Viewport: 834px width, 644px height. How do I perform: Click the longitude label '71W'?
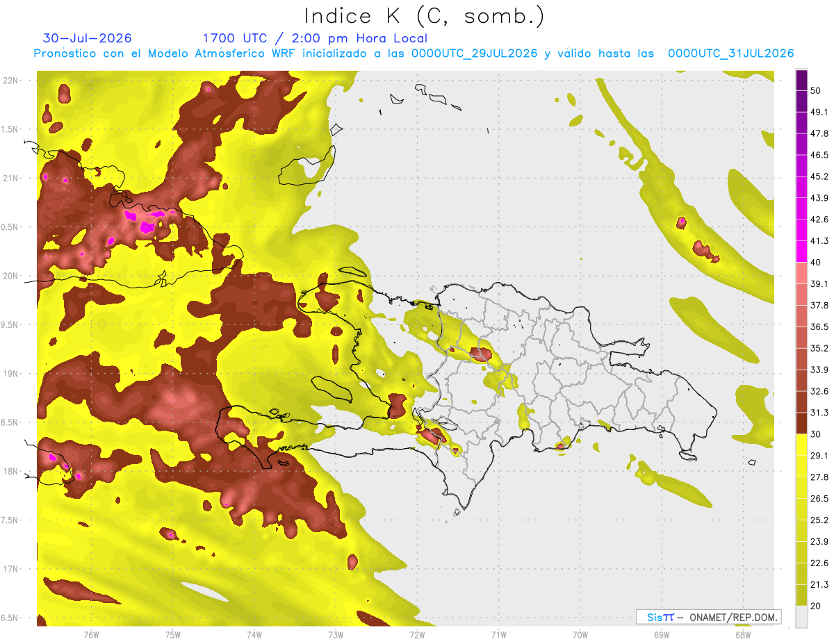[498, 634]
